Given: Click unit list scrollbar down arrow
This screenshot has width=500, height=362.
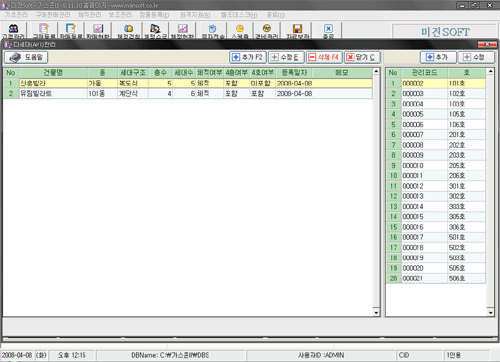Looking at the screenshot, I should (490, 312).
